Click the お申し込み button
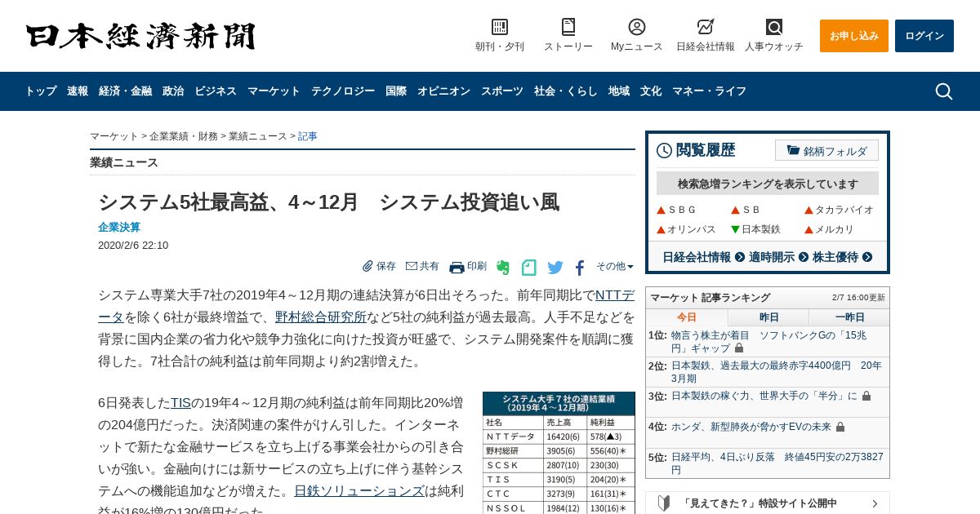The height and width of the screenshot is (514, 980). tap(854, 36)
